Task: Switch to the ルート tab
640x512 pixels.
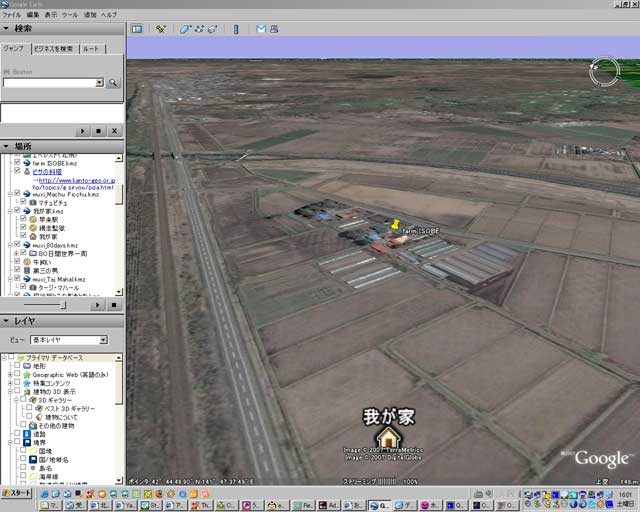Action: click(91, 49)
